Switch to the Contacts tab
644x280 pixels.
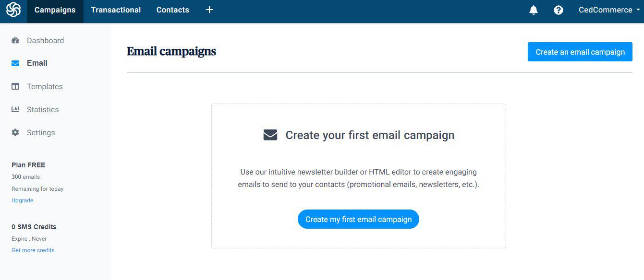point(172,10)
